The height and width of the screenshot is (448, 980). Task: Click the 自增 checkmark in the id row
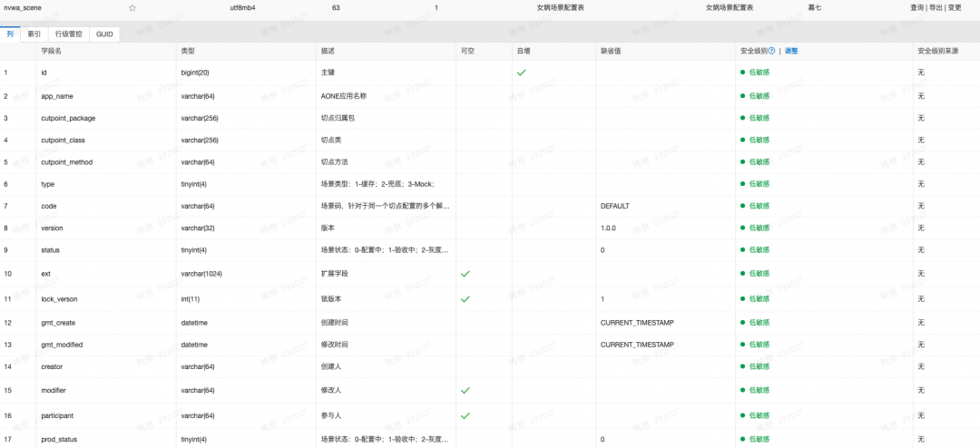(521, 73)
